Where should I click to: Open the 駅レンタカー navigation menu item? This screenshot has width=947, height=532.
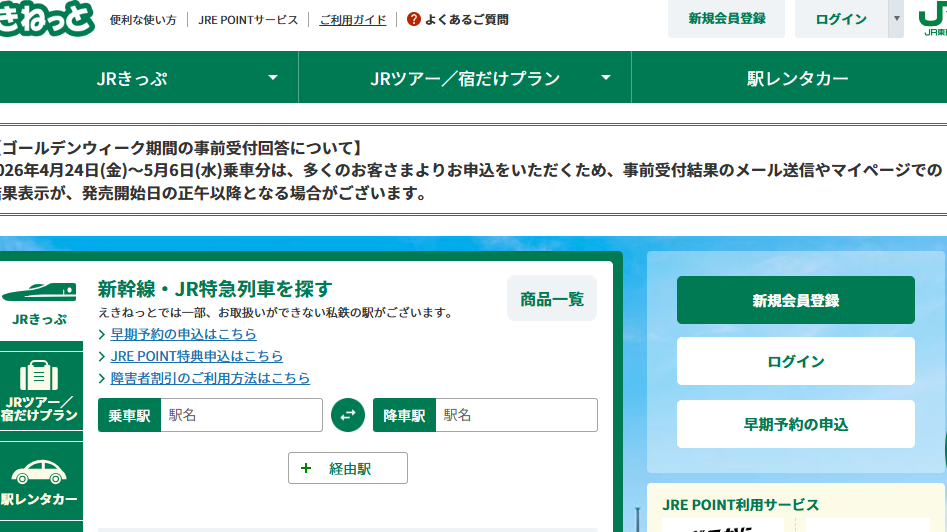(797, 78)
